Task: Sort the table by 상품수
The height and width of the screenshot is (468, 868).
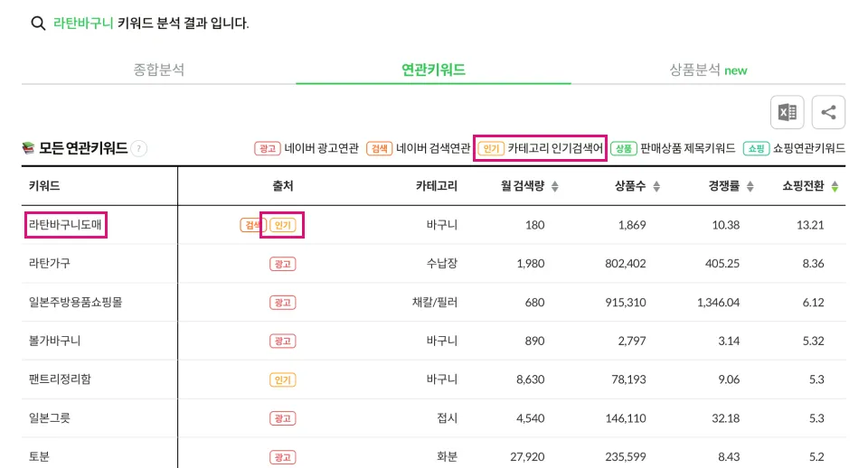Action: pos(637,186)
